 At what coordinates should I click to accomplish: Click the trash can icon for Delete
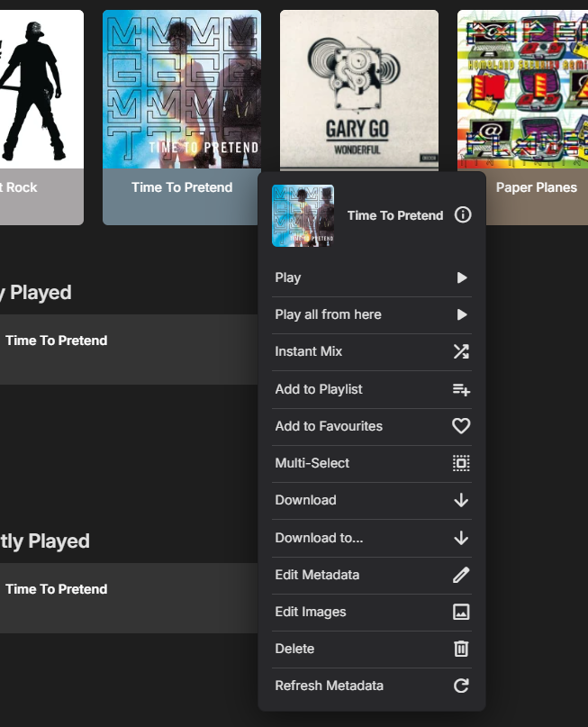click(x=461, y=649)
